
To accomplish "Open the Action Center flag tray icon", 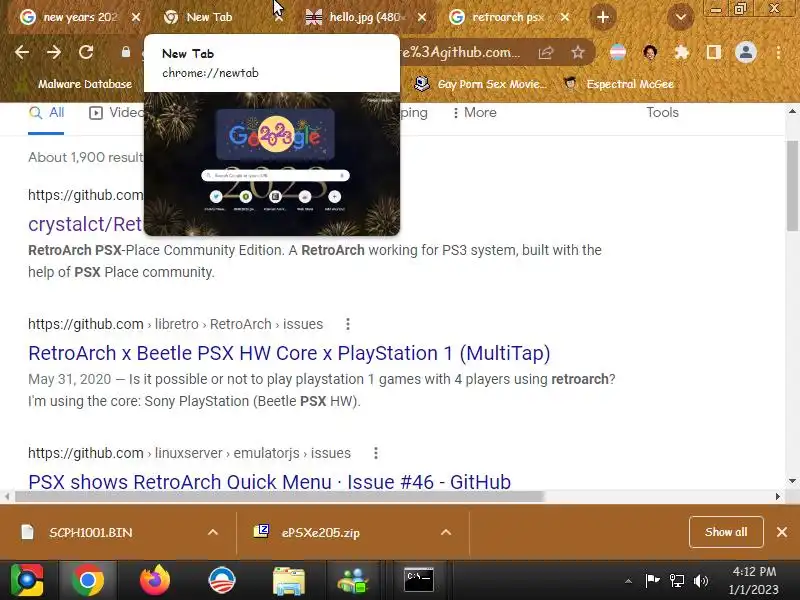I will (652, 581).
